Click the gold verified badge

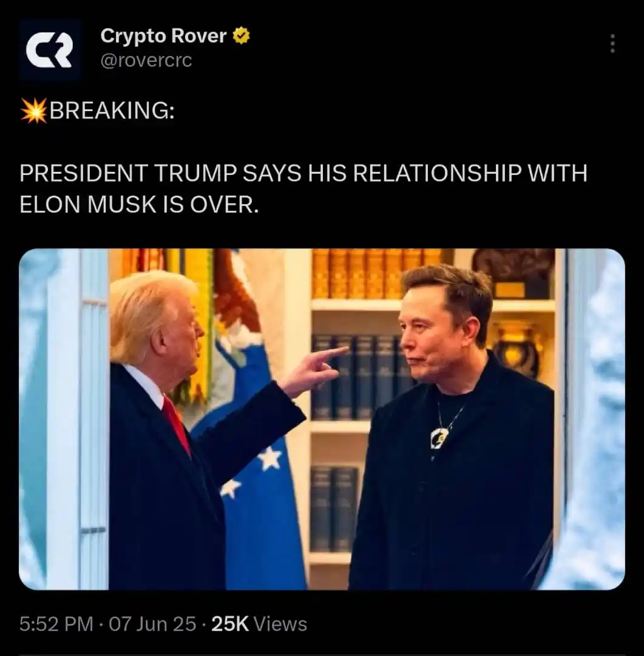241,36
